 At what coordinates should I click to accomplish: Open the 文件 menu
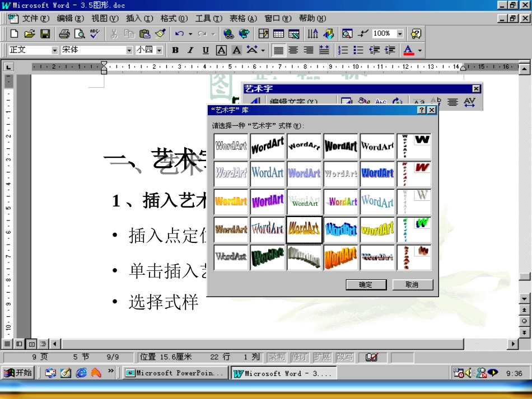click(x=36, y=18)
